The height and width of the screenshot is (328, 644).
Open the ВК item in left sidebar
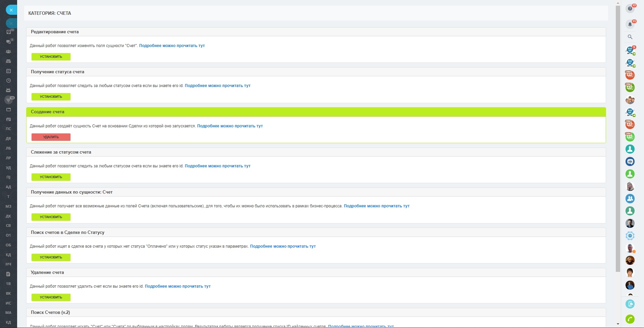point(8,293)
